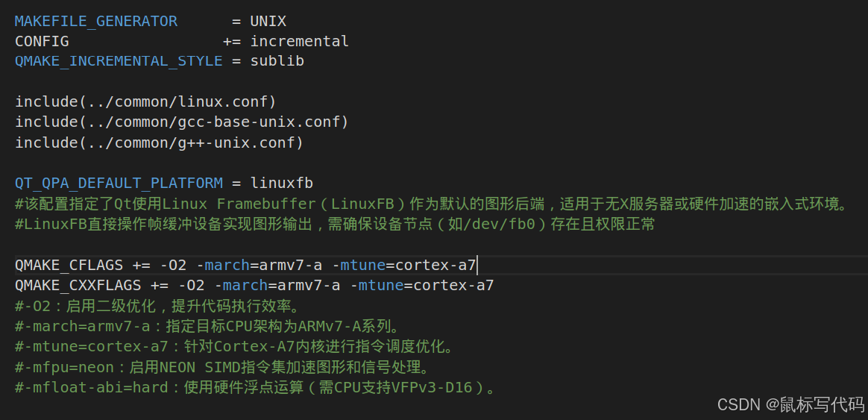
Task: Click the sublib value
Action: pyautogui.click(x=277, y=61)
